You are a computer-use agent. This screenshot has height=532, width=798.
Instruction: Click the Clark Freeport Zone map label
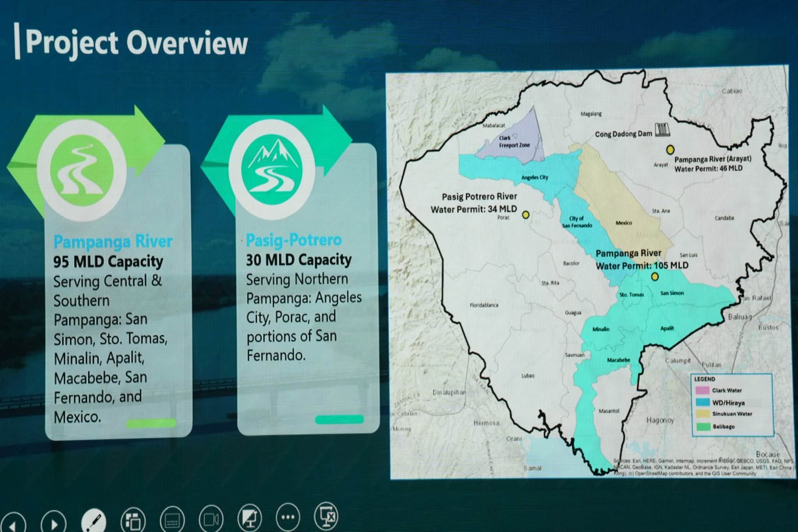pos(514,142)
